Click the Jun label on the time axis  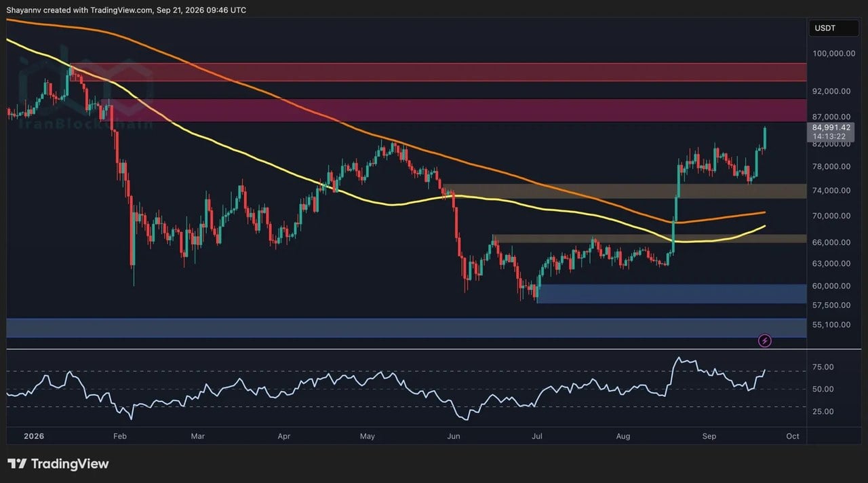click(x=454, y=436)
